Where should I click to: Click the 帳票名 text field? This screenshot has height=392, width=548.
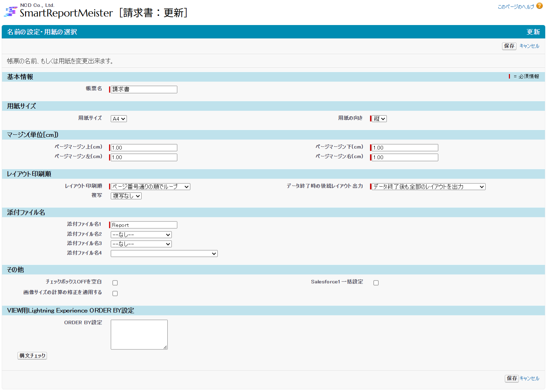point(144,90)
